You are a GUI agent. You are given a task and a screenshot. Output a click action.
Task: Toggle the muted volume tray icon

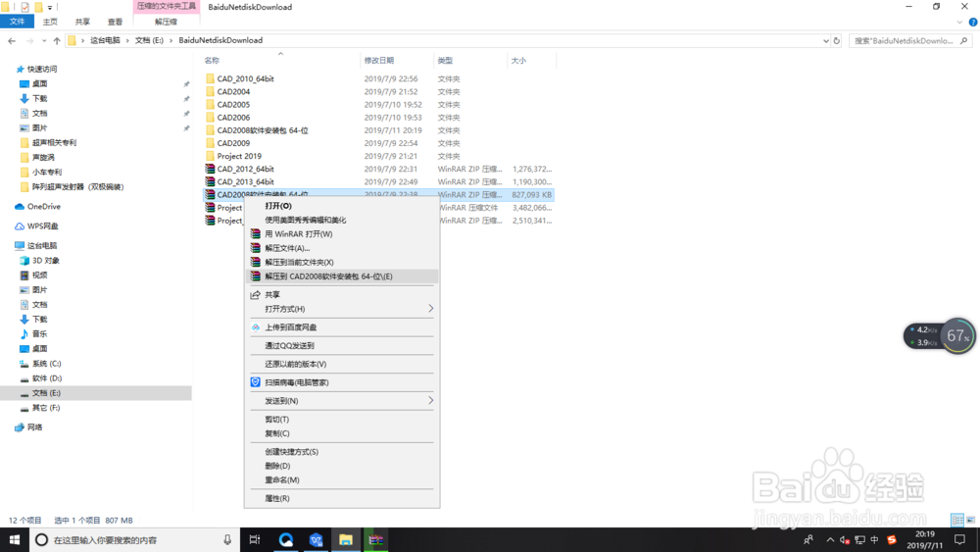point(845,539)
